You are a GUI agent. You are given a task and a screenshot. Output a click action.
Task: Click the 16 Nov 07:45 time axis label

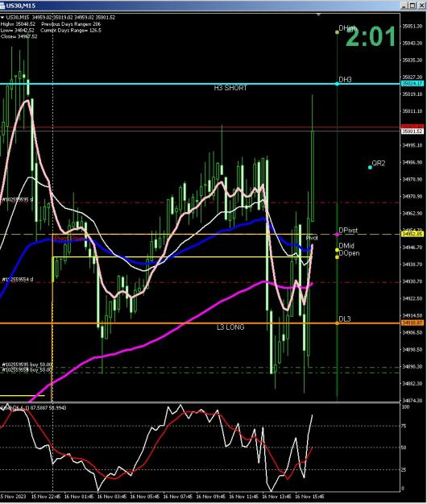click(178, 497)
